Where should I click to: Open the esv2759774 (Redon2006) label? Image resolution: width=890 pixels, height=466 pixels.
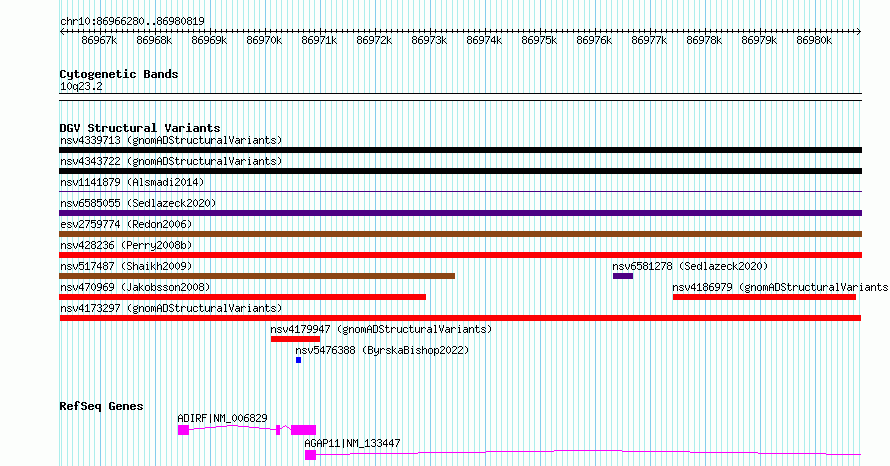pyautogui.click(x=126, y=224)
